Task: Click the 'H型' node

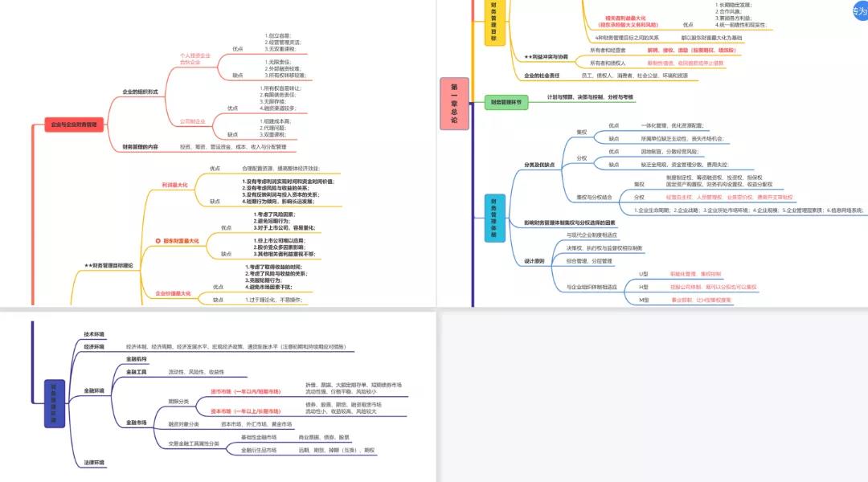Action: (x=643, y=288)
